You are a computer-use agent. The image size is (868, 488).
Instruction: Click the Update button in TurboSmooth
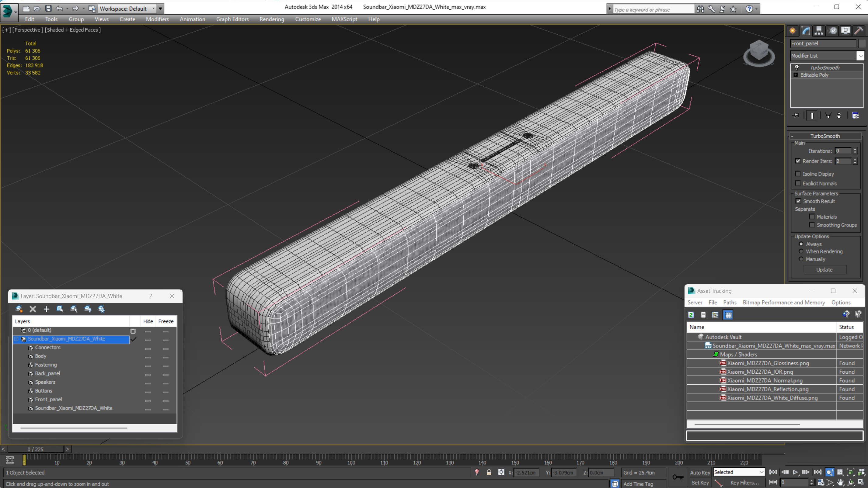point(824,270)
